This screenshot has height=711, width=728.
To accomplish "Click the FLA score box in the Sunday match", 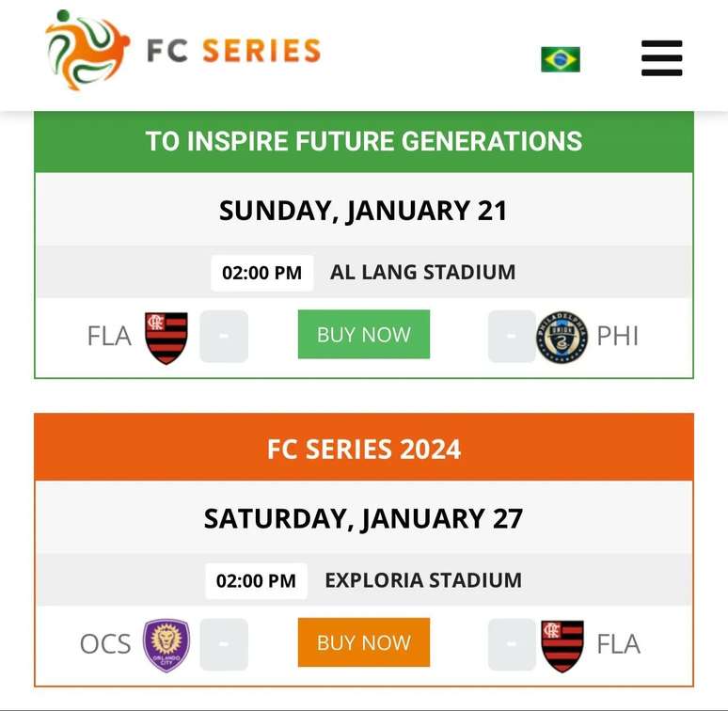I will click(224, 337).
